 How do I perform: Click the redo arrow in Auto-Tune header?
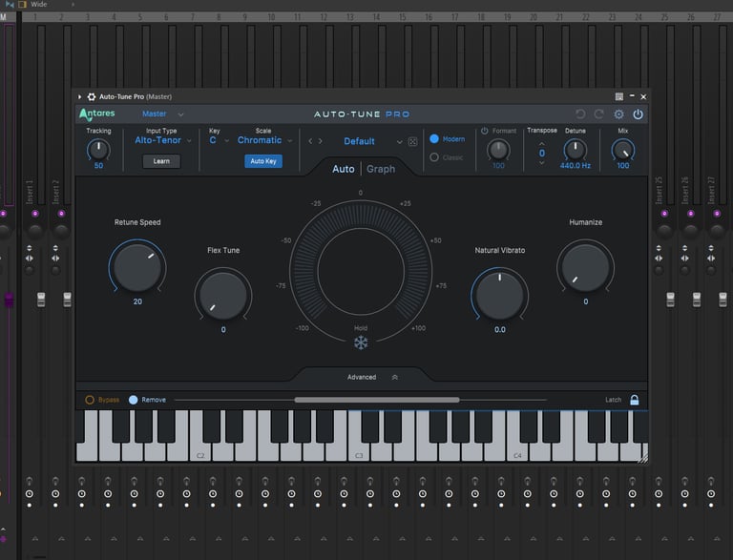pos(598,114)
